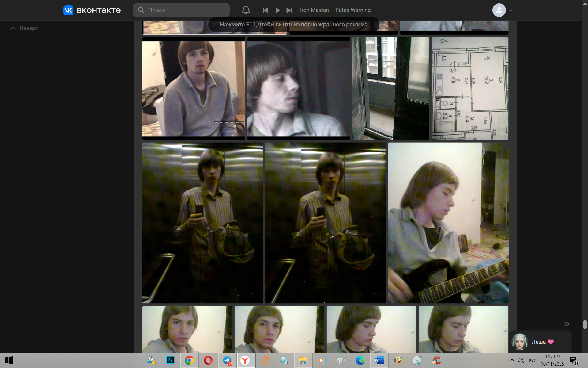This screenshot has width=588, height=368.
Task: Open the guitar playing photo thumbnail
Action: (x=448, y=223)
